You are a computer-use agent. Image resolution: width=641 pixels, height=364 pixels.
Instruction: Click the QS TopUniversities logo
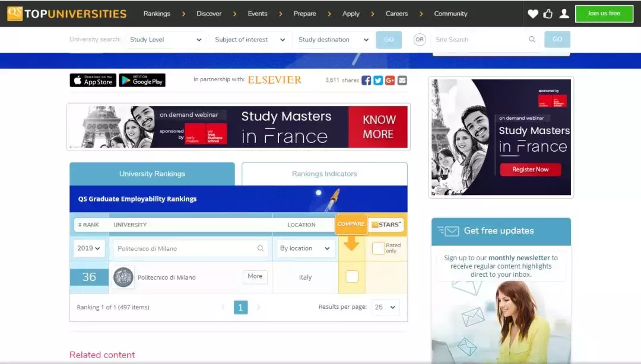pyautogui.click(x=67, y=14)
